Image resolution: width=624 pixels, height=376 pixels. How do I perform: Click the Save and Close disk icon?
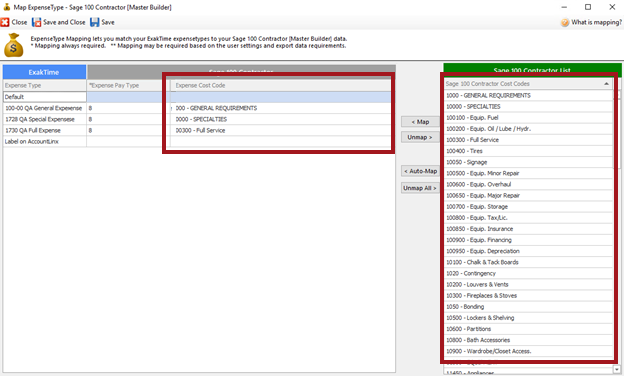click(37, 22)
